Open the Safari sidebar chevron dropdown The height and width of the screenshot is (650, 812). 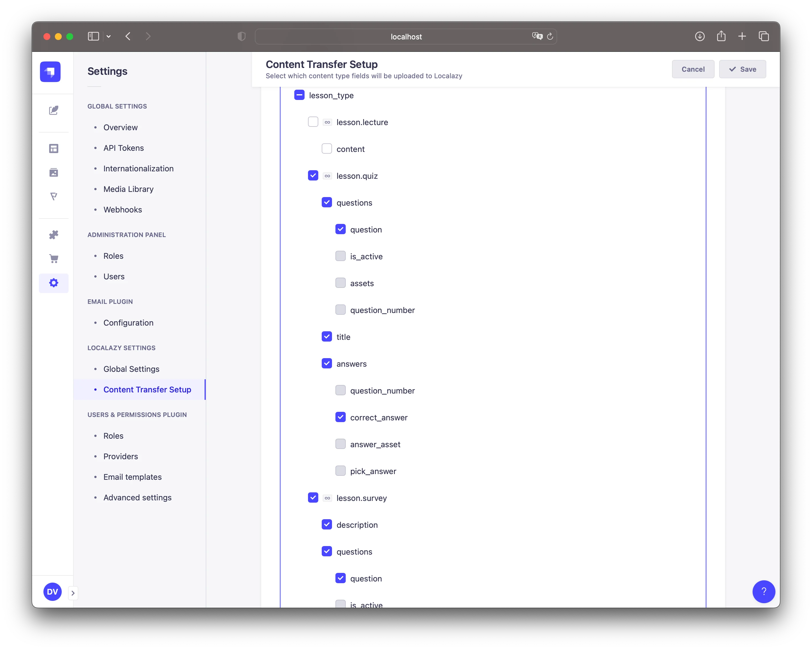click(109, 36)
